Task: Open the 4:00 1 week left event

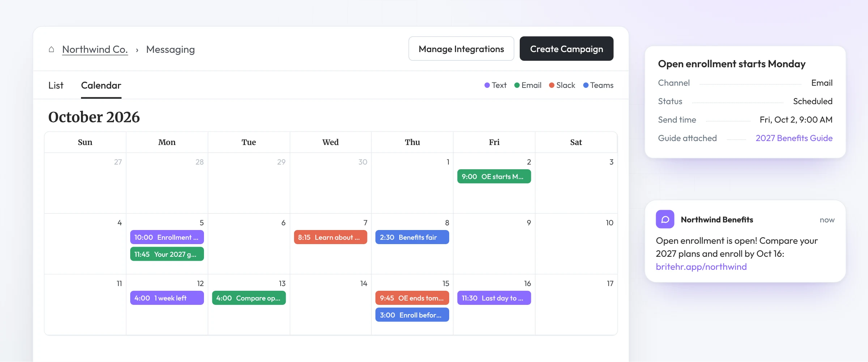Action: 167,298
